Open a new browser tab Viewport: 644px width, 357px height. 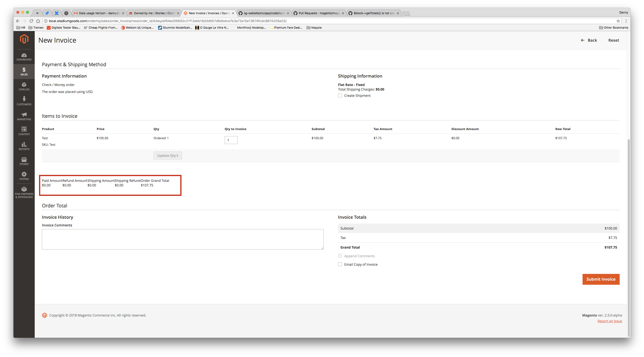[407, 13]
